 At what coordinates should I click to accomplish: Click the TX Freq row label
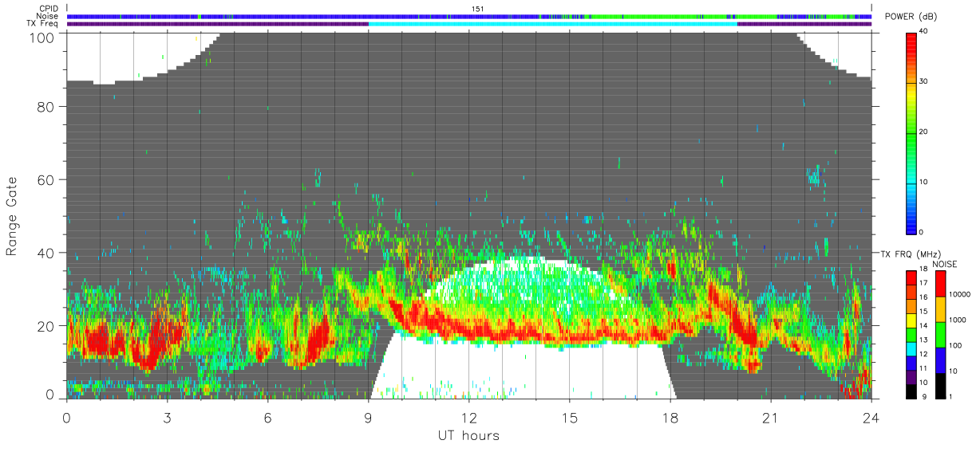click(43, 23)
